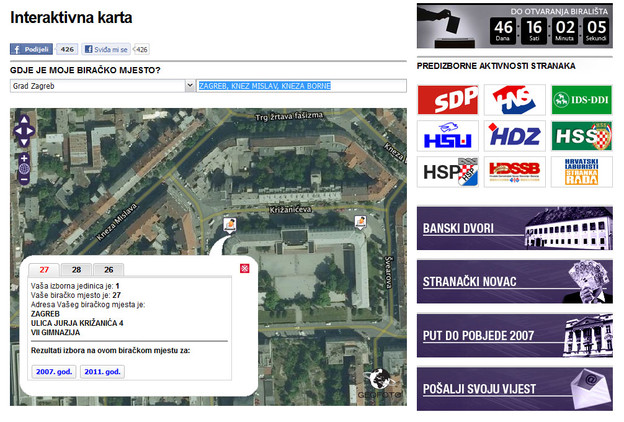The height and width of the screenshot is (422, 624).
Task: Open the Banski dvori banner
Action: (x=514, y=228)
